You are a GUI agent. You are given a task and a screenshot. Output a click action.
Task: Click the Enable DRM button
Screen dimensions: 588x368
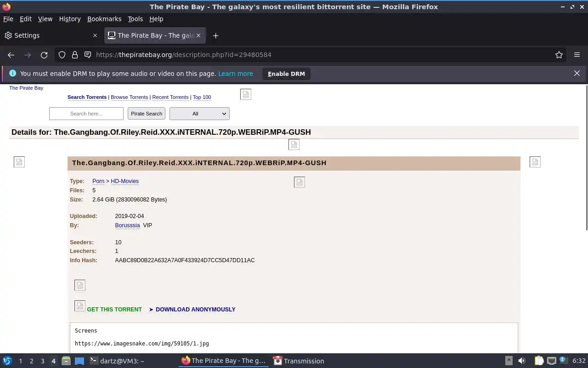(286, 74)
